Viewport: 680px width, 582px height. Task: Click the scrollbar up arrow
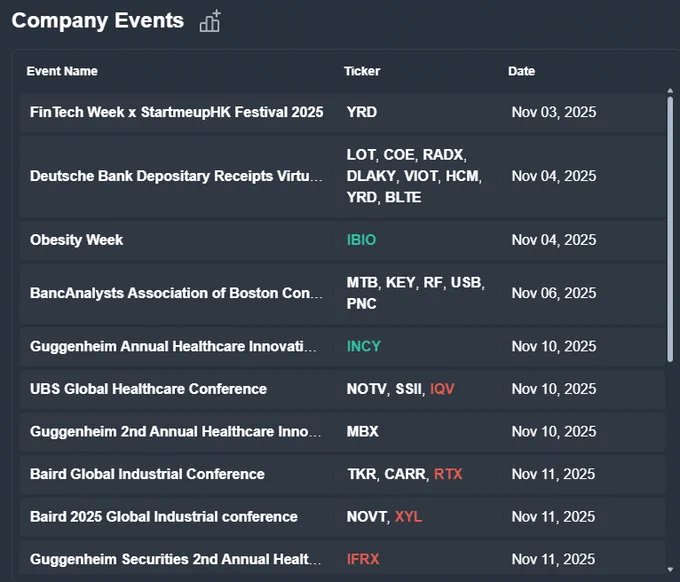(x=670, y=91)
